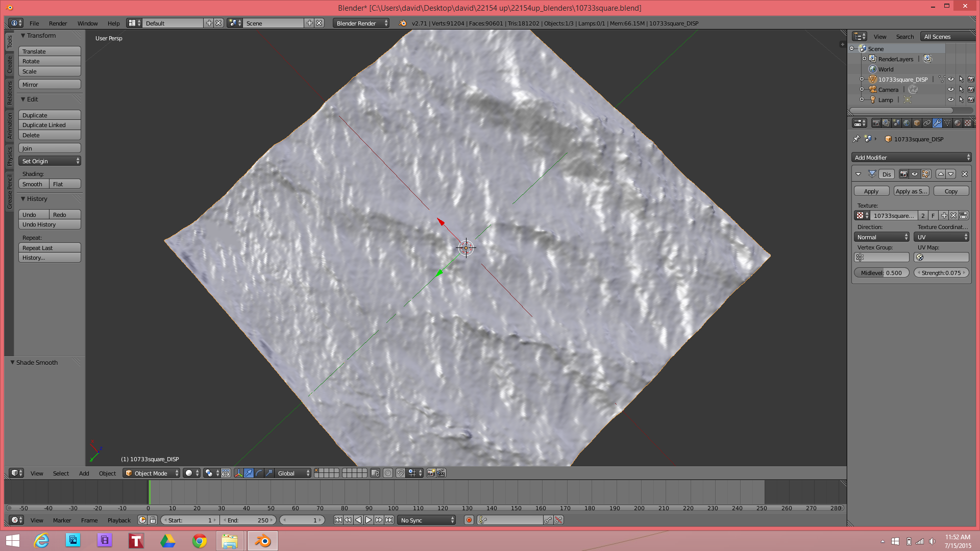Toggle Camera visibility eye icon
980x551 pixels.
coord(951,89)
